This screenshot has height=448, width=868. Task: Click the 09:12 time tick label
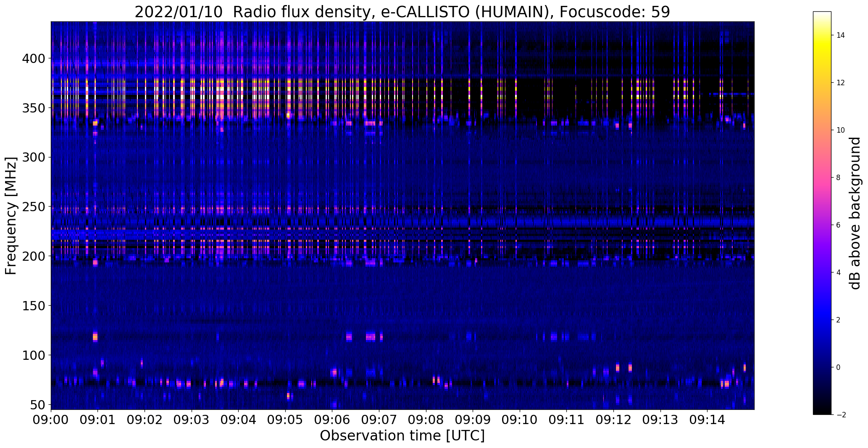point(613,420)
